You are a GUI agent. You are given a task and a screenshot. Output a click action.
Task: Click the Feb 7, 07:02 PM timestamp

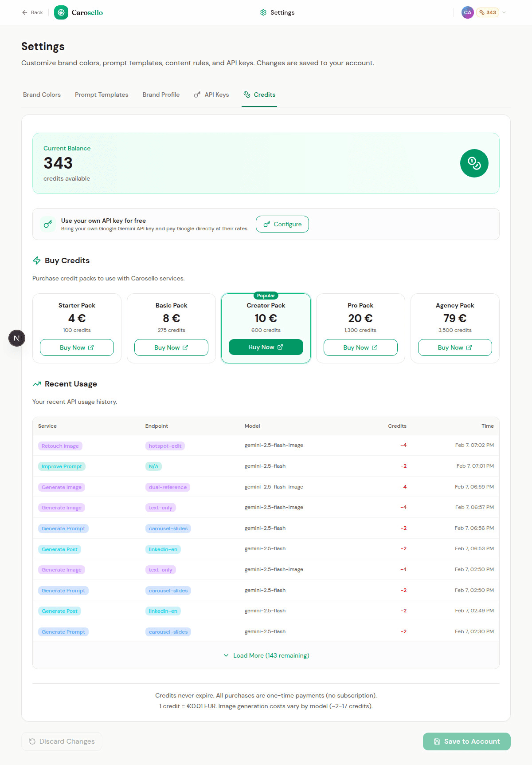(x=474, y=445)
